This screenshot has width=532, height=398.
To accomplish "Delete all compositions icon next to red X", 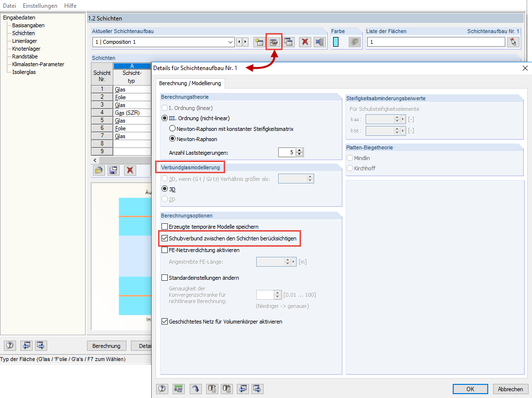I will 319,42.
